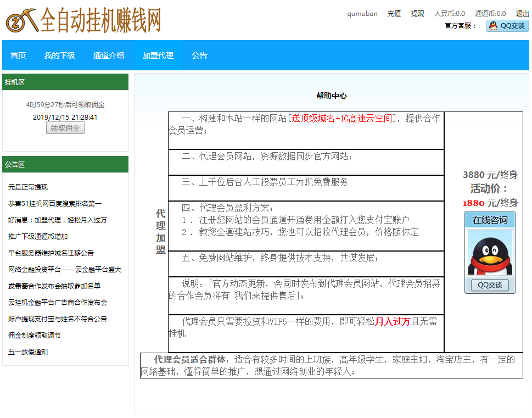
Task: Open announcement 账户提现支付宝与姓名不符合公告
Action: (x=57, y=319)
